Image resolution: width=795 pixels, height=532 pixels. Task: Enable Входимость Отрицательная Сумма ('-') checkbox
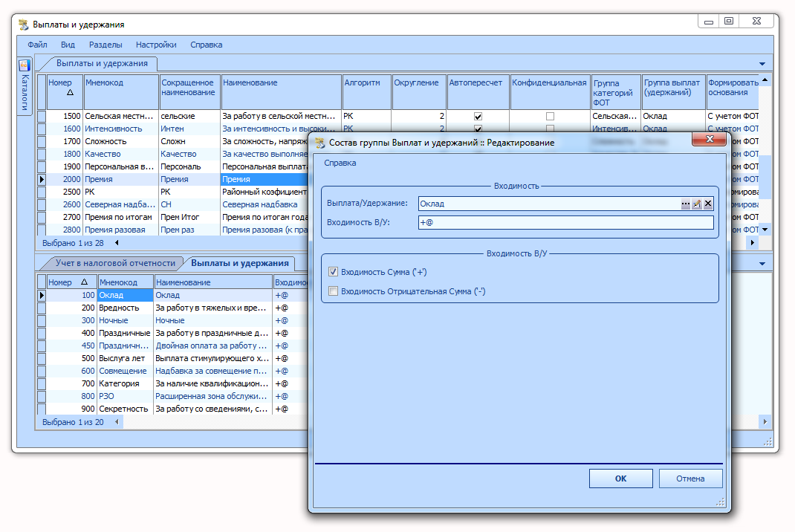point(333,291)
